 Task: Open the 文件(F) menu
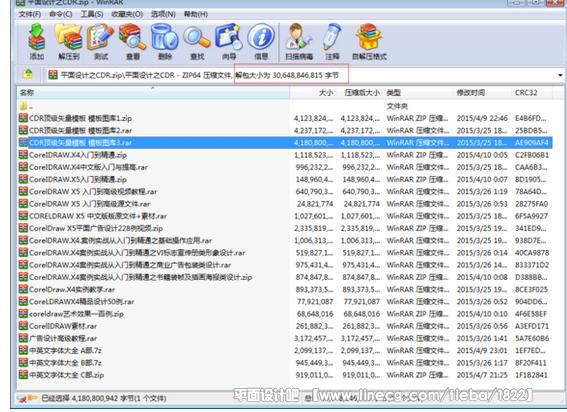[30, 14]
